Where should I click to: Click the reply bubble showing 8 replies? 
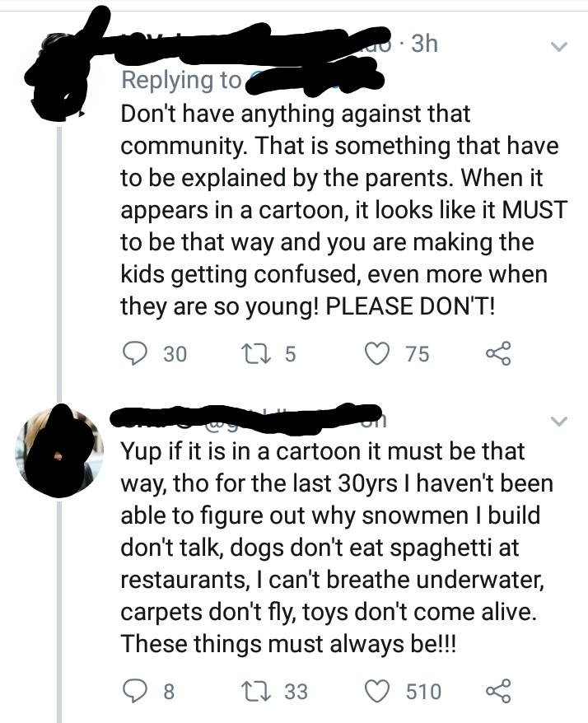coord(135,691)
